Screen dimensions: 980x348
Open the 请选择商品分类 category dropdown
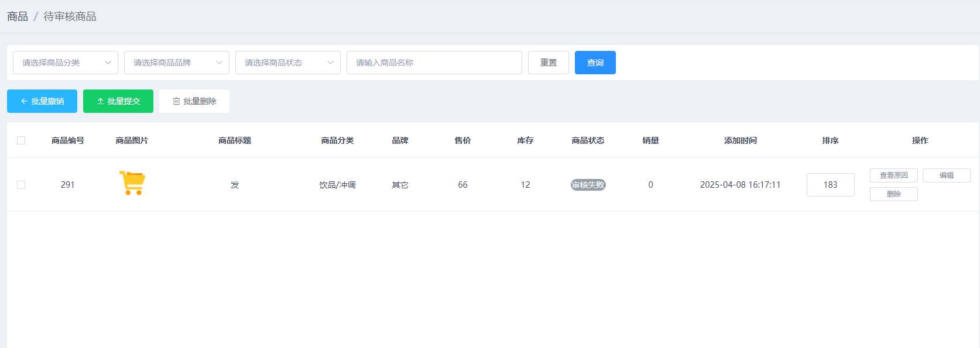(x=66, y=63)
